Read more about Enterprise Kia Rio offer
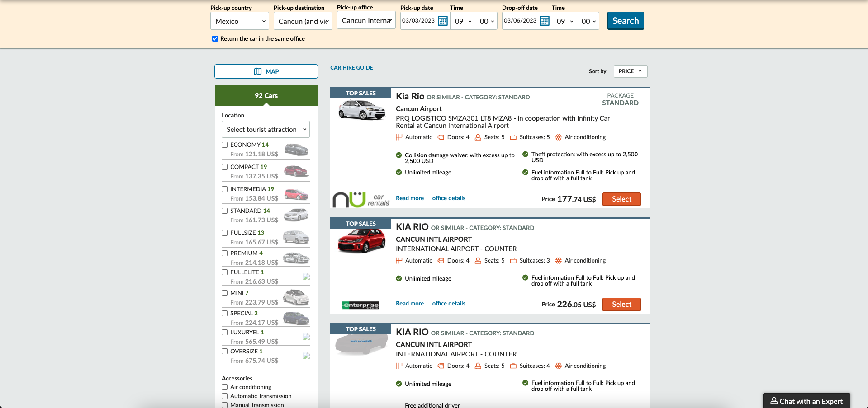868x408 pixels. [410, 304]
